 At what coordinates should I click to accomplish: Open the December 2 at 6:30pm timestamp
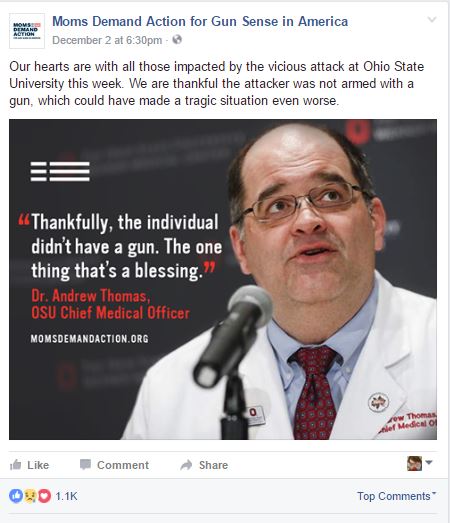tap(107, 40)
